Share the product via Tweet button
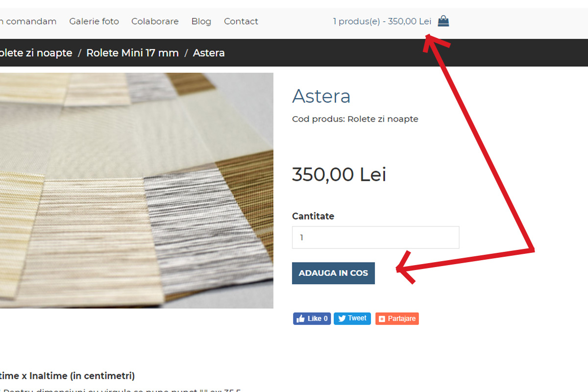Screen dimensions: 588x392 tap(352, 318)
